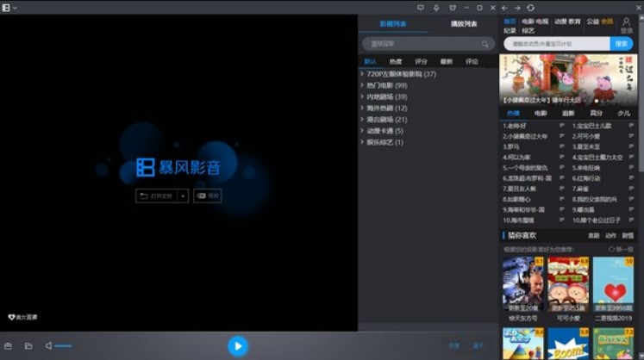644x360 pixels.
Task: Click the open-folder icon in bottom bar
Action: click(x=28, y=346)
